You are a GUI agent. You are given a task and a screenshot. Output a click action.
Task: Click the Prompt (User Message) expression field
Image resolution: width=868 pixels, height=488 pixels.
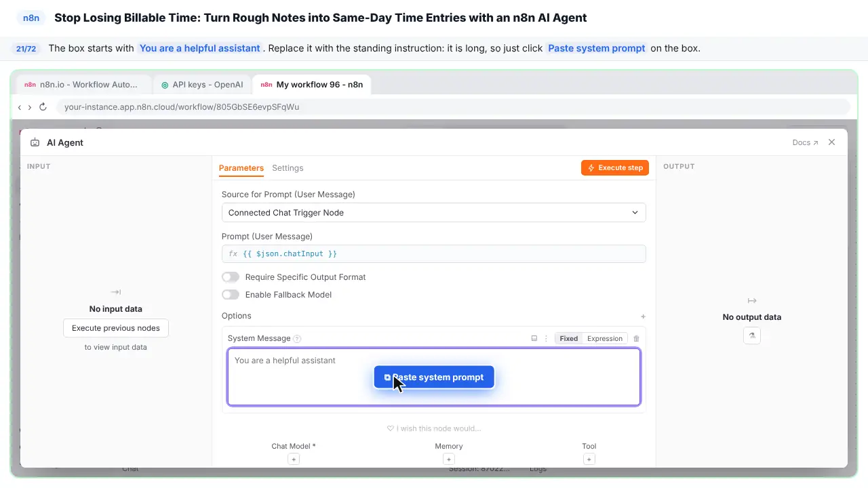(x=433, y=253)
